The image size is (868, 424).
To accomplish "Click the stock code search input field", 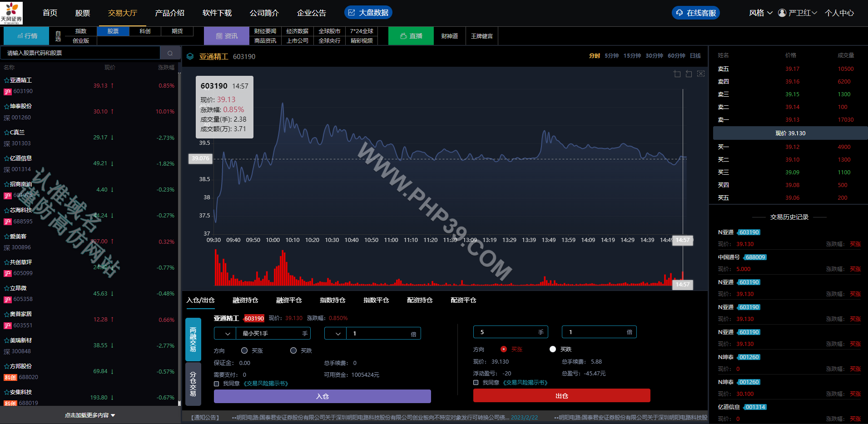I will click(x=80, y=53).
